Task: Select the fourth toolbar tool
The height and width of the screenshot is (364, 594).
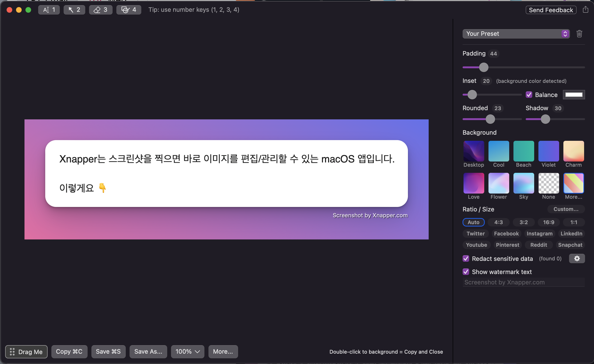Action: click(x=129, y=10)
